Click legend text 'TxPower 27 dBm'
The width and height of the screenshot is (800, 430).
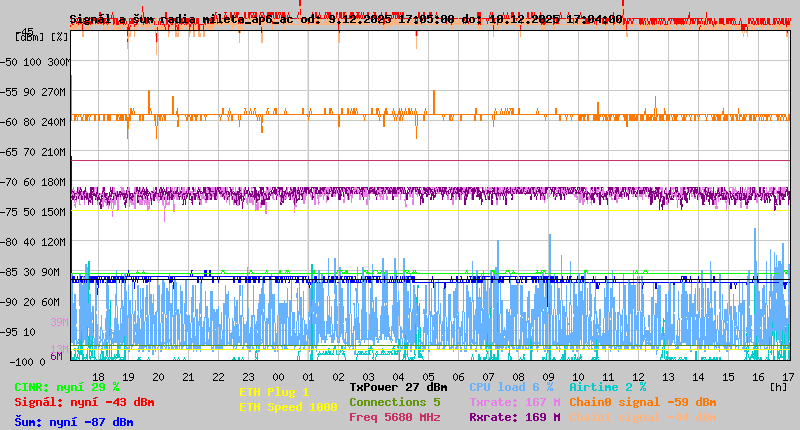(x=398, y=387)
